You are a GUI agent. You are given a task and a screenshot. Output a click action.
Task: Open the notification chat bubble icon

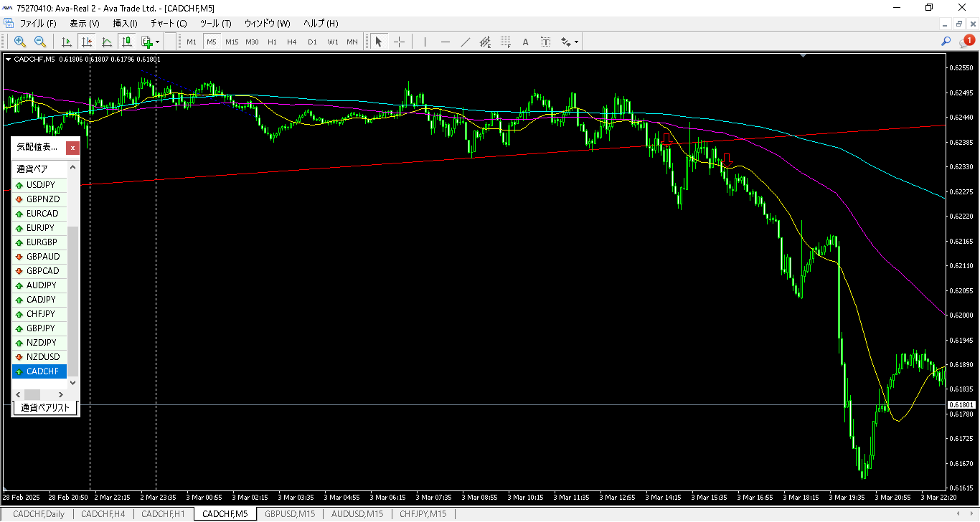[966, 42]
